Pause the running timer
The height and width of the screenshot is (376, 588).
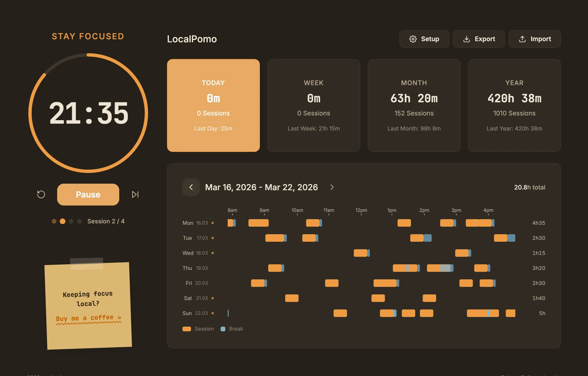coord(88,194)
